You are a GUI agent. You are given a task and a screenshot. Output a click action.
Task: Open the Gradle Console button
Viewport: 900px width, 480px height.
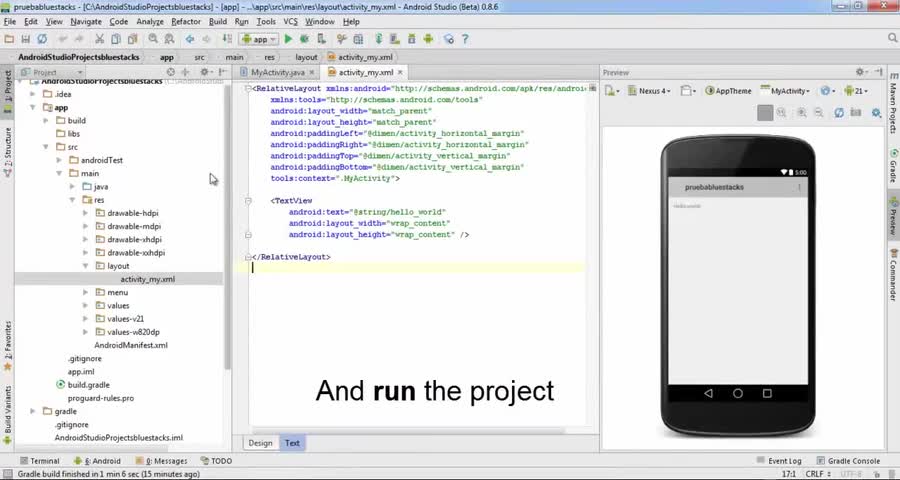848,460
